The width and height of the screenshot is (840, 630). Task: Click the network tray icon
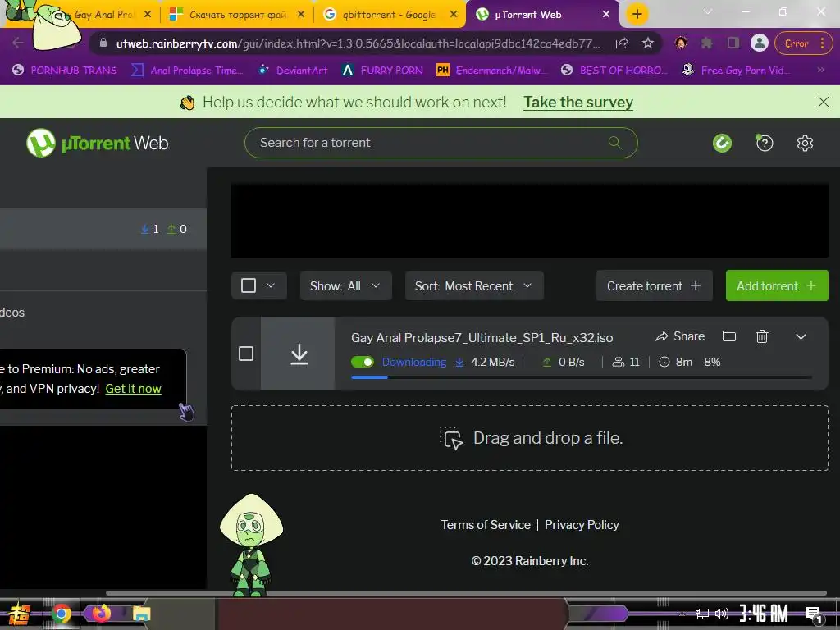coord(701,614)
